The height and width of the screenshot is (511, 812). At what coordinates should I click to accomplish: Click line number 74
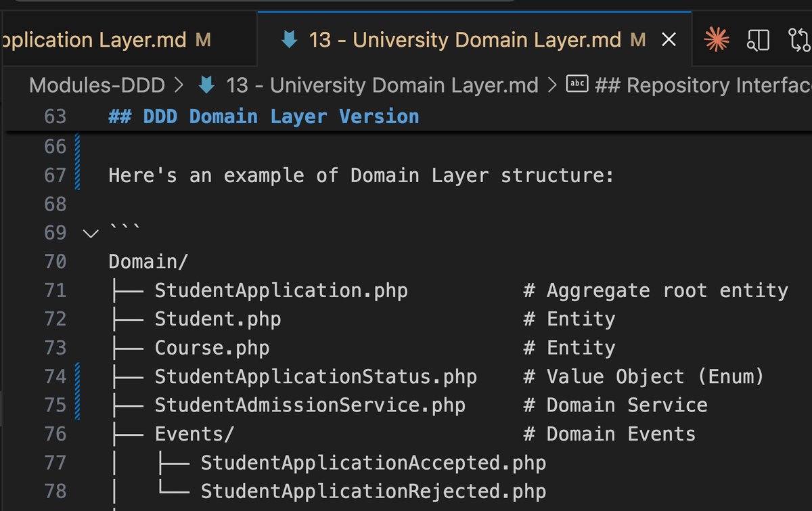(x=55, y=376)
